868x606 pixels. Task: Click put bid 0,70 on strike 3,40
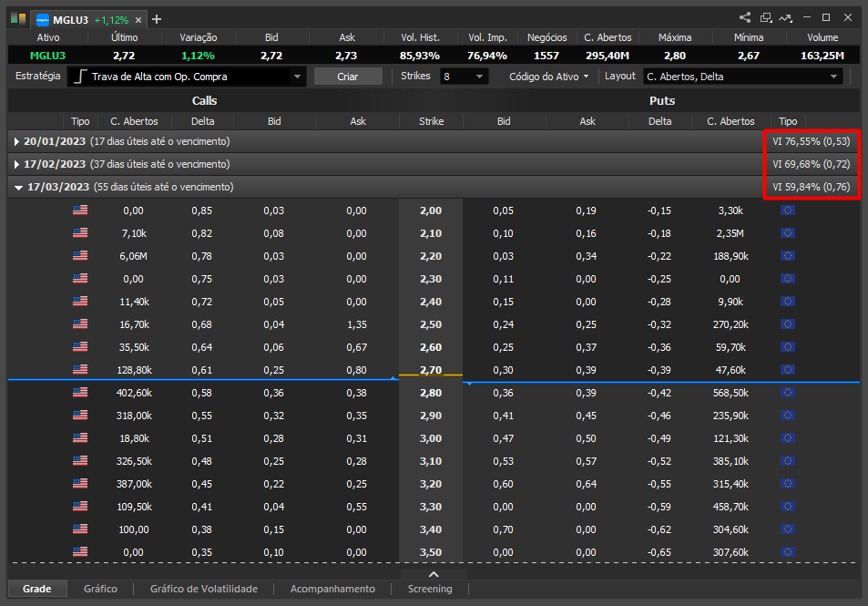coord(503,529)
